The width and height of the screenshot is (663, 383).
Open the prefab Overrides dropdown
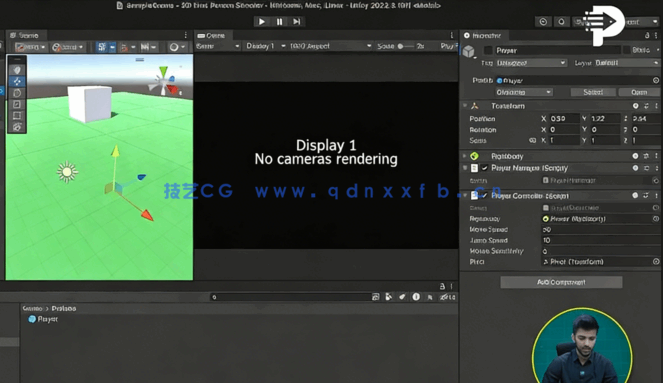(524, 92)
